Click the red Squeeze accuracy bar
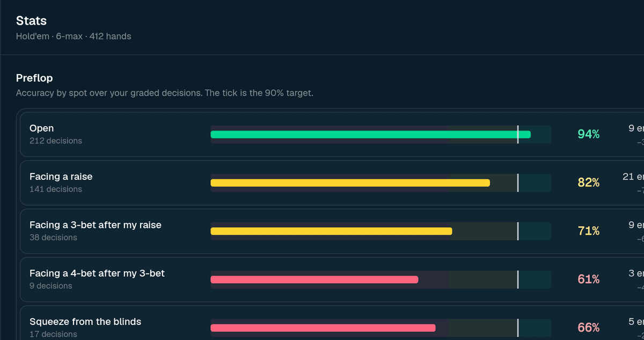This screenshot has height=340, width=644. 323,328
